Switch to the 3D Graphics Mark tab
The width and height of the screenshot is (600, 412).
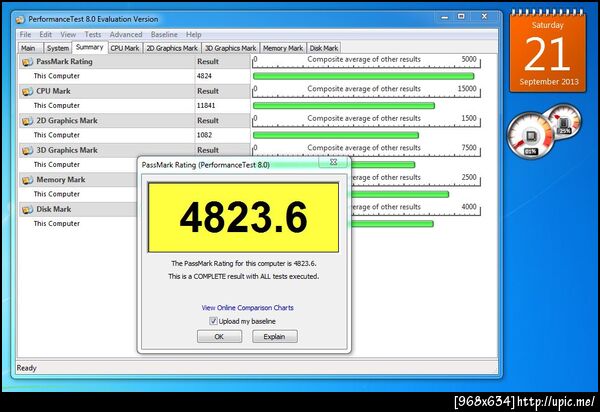(x=230, y=48)
